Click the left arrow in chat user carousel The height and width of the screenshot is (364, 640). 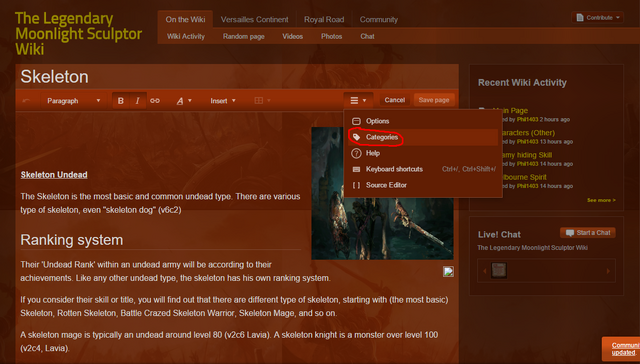point(484,271)
